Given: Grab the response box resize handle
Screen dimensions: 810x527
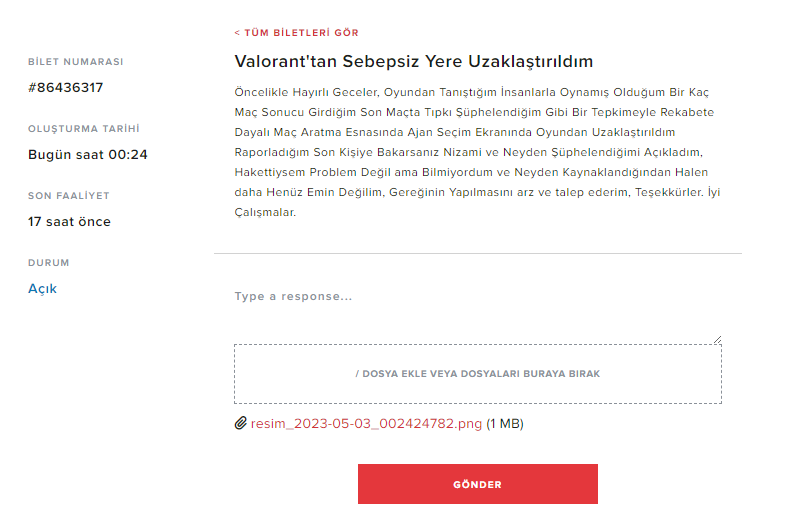Looking at the screenshot, I should (717, 340).
